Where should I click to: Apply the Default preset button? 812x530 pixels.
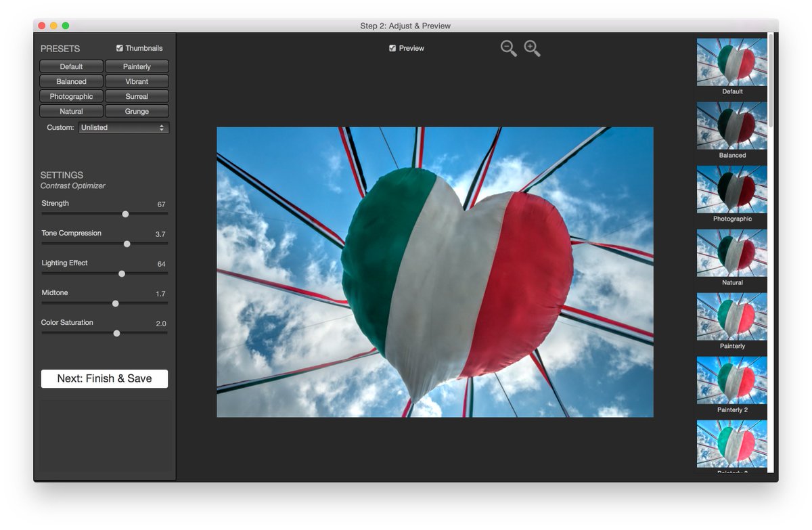pos(71,66)
